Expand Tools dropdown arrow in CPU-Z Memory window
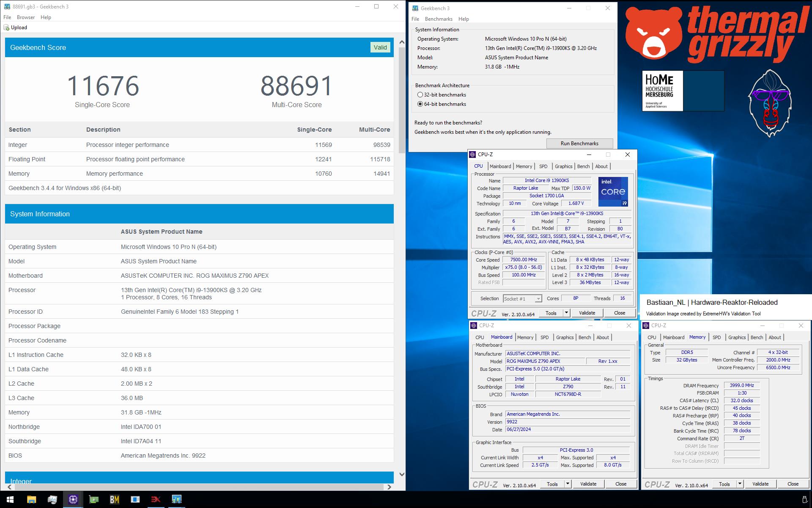Image resolution: width=812 pixels, height=508 pixels. tap(740, 484)
